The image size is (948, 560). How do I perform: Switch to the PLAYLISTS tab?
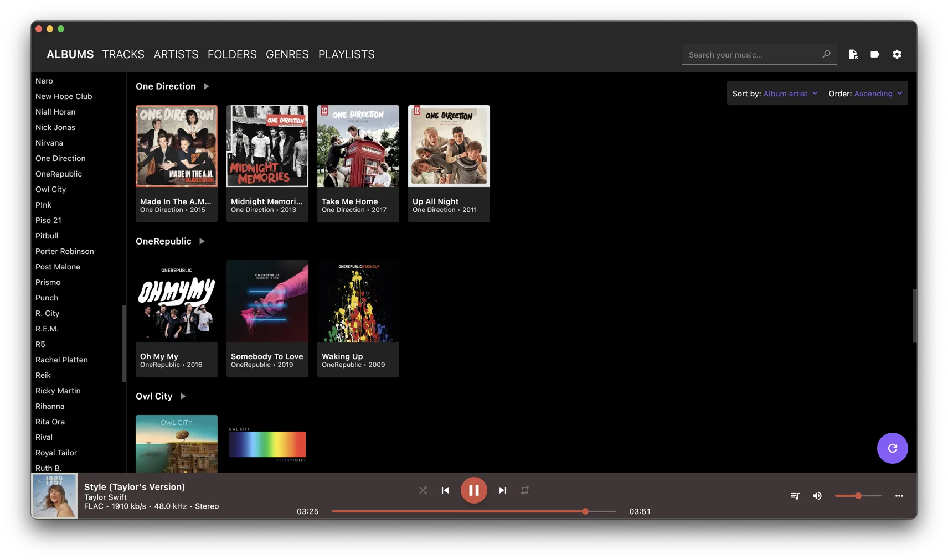(x=346, y=54)
